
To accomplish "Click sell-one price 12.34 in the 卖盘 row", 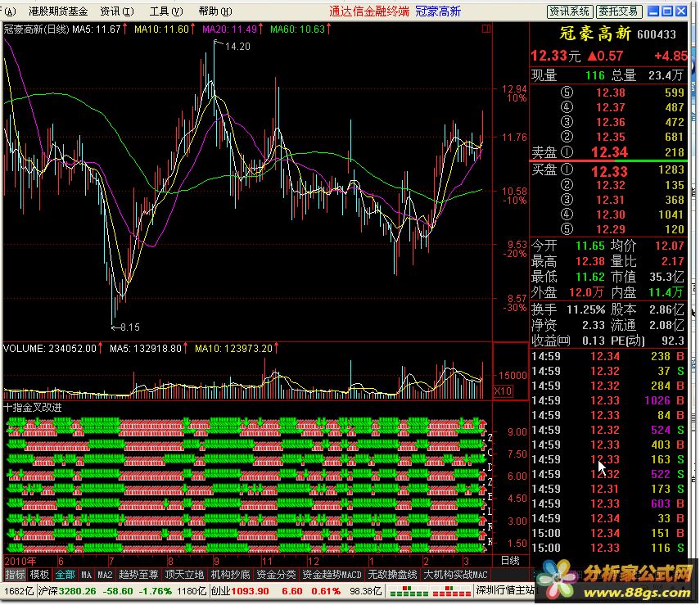I will click(609, 152).
